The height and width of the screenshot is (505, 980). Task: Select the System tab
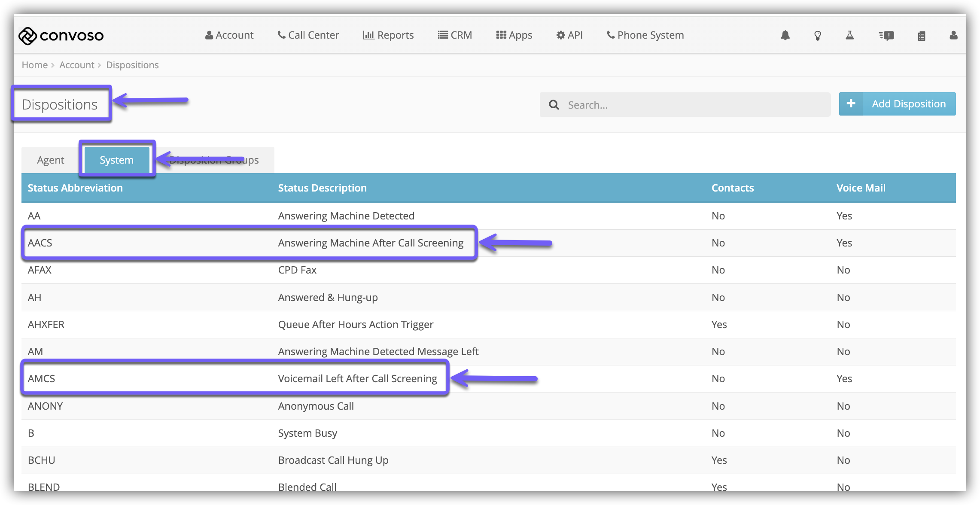pyautogui.click(x=116, y=160)
